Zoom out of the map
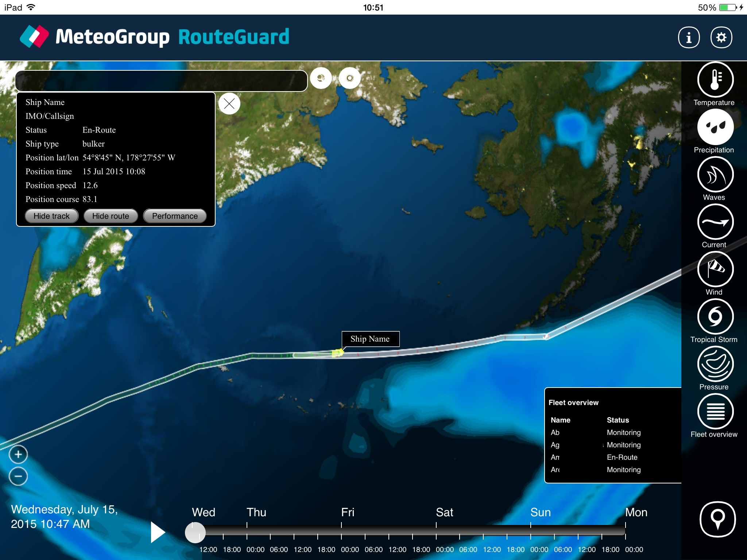 (18, 476)
